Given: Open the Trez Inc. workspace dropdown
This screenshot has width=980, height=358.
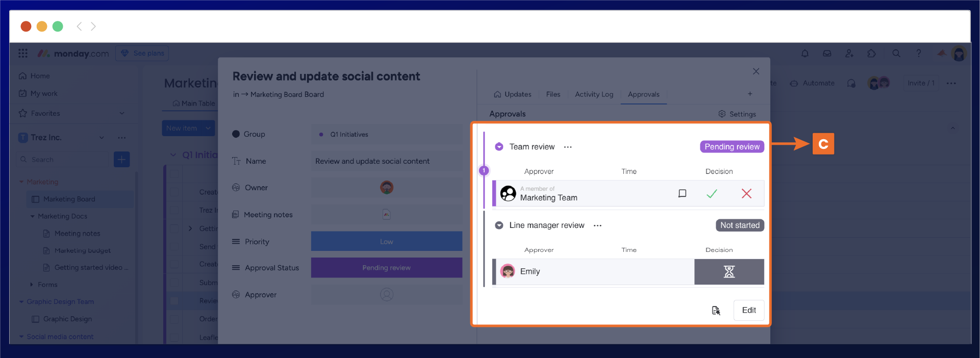Looking at the screenshot, I should (x=102, y=138).
